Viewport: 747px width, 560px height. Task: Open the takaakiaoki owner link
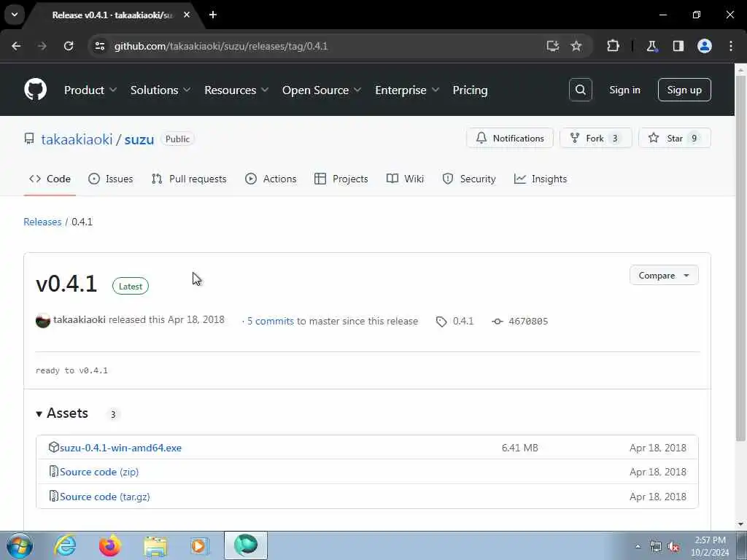pos(77,139)
